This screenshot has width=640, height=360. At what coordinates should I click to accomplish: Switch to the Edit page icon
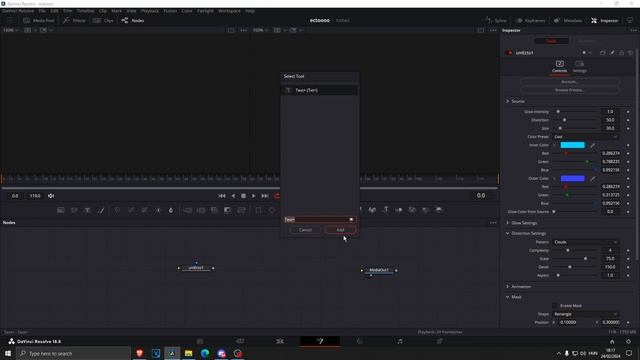[280, 341]
